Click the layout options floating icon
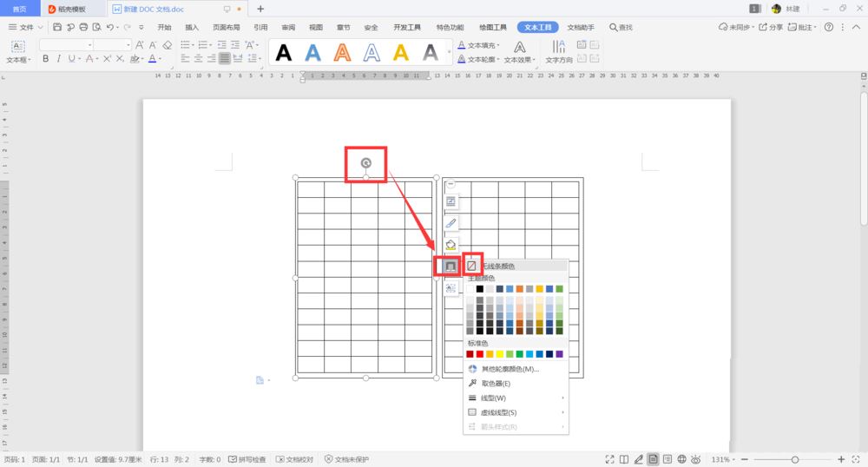The image size is (868, 467). pyautogui.click(x=450, y=201)
